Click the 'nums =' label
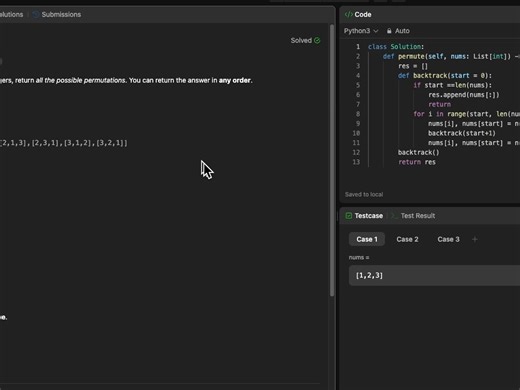Screen dimensions: 520x390 (359, 257)
